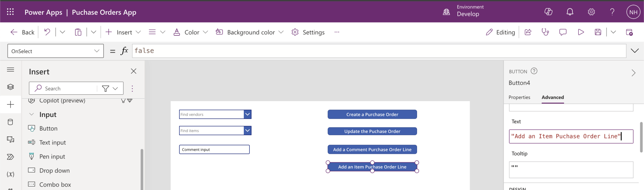
Task: Open the App checker stethoscope icon
Action: coord(545,32)
